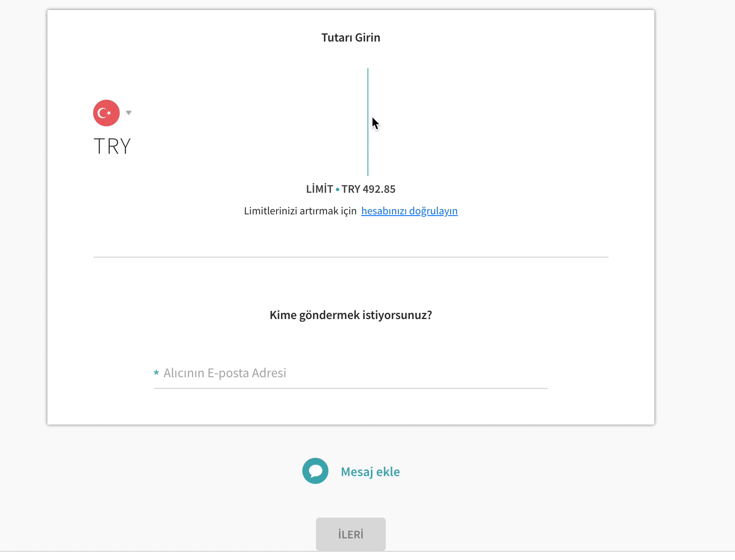Click the teal required asterisk marker

click(x=156, y=373)
